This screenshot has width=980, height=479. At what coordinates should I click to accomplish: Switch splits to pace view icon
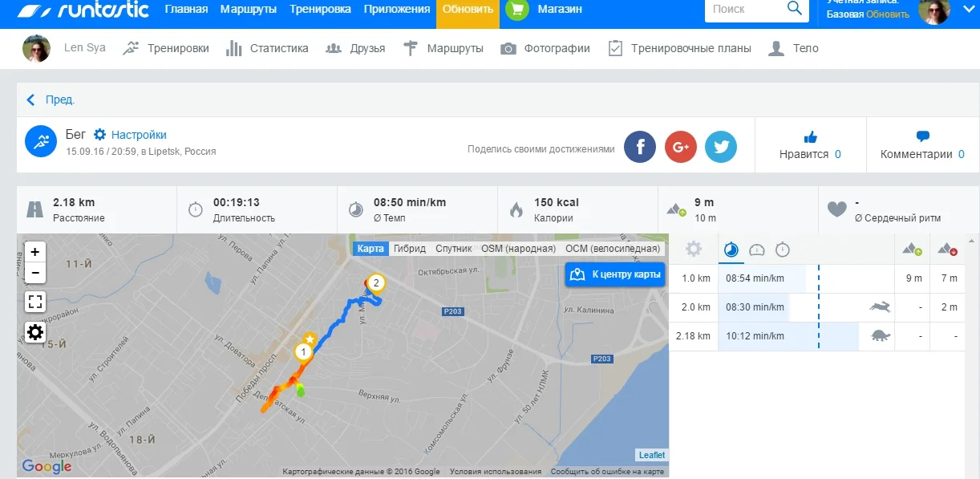coord(731,250)
